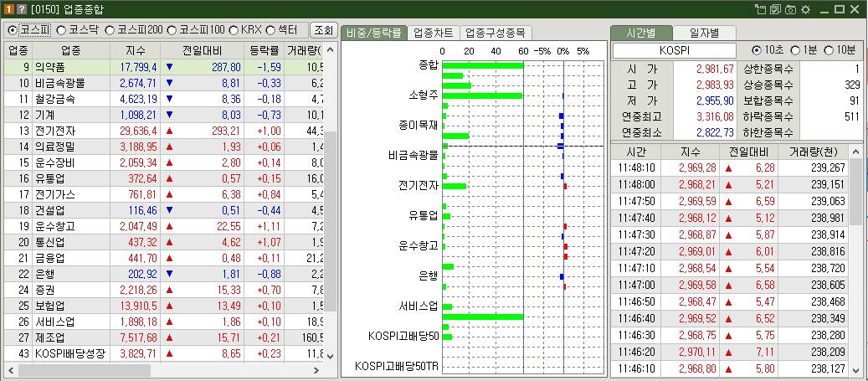Open settings with the gear icon

coord(805,9)
